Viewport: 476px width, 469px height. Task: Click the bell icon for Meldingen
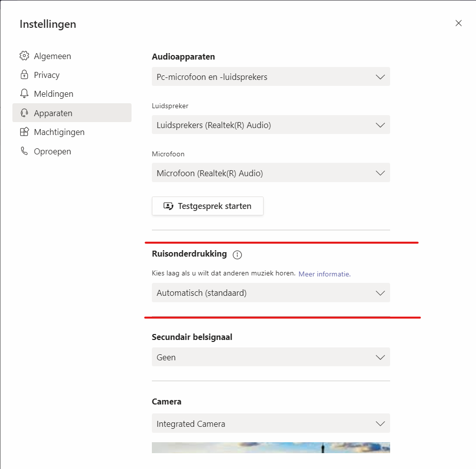(x=24, y=94)
